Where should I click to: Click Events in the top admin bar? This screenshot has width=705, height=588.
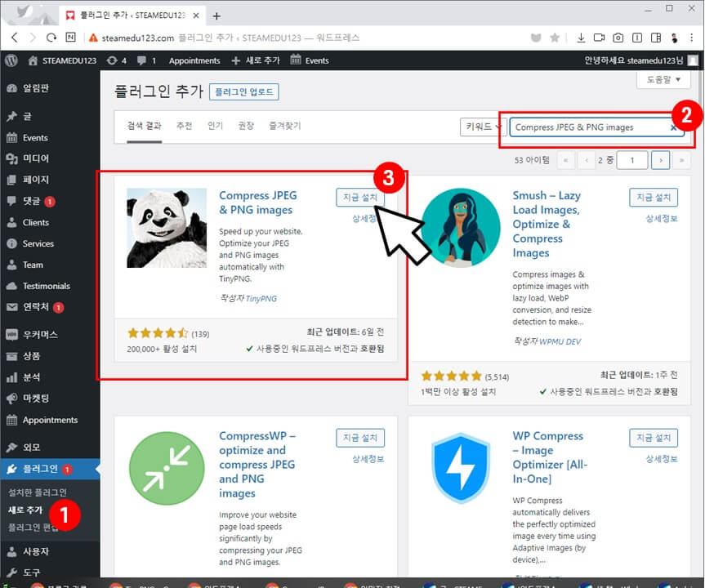click(310, 60)
